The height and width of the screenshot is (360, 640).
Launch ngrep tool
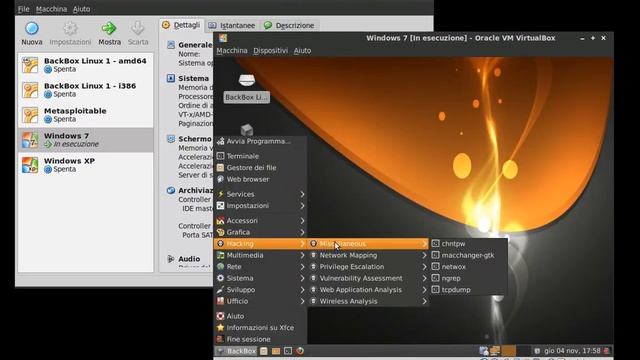(469, 278)
